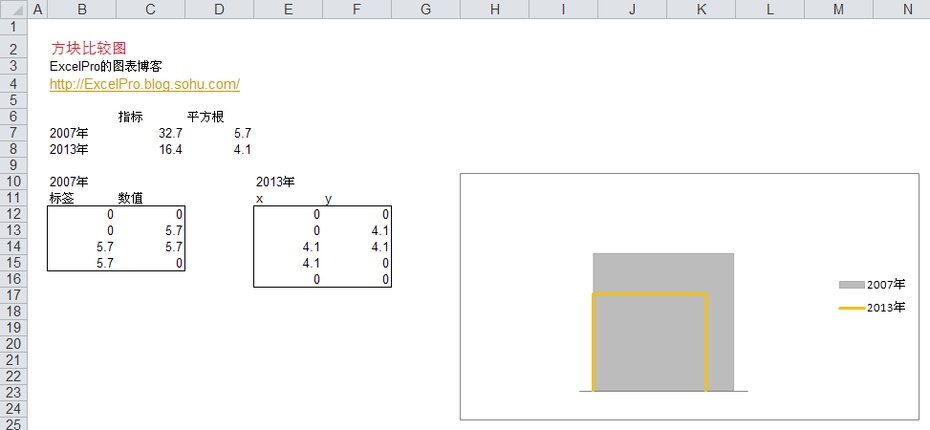
Task: Select column D header
Action: pos(219,9)
